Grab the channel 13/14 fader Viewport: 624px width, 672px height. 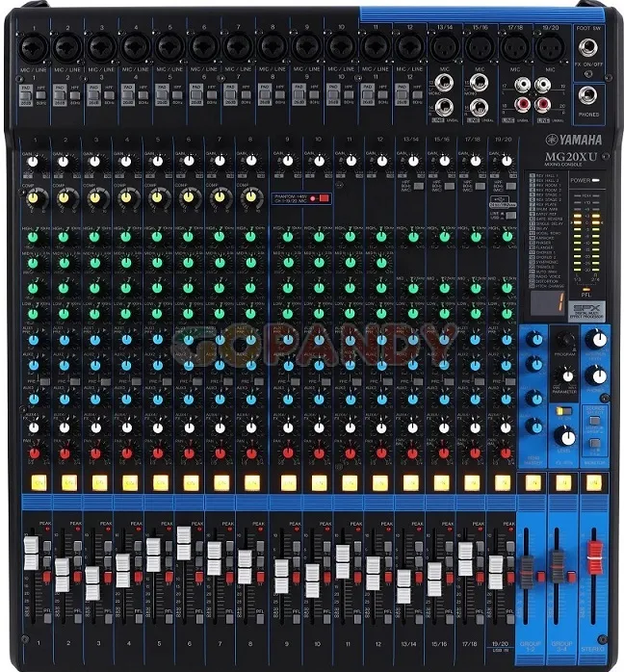click(x=403, y=586)
